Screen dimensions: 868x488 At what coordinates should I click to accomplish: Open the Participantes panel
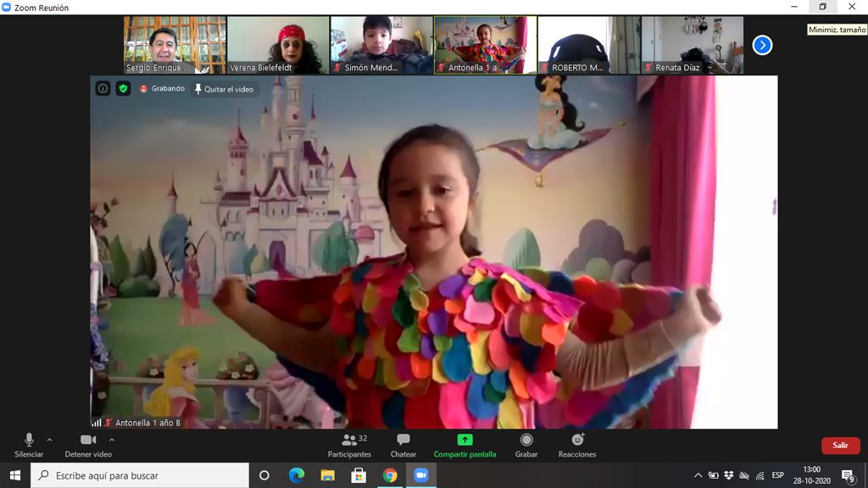[349, 445]
